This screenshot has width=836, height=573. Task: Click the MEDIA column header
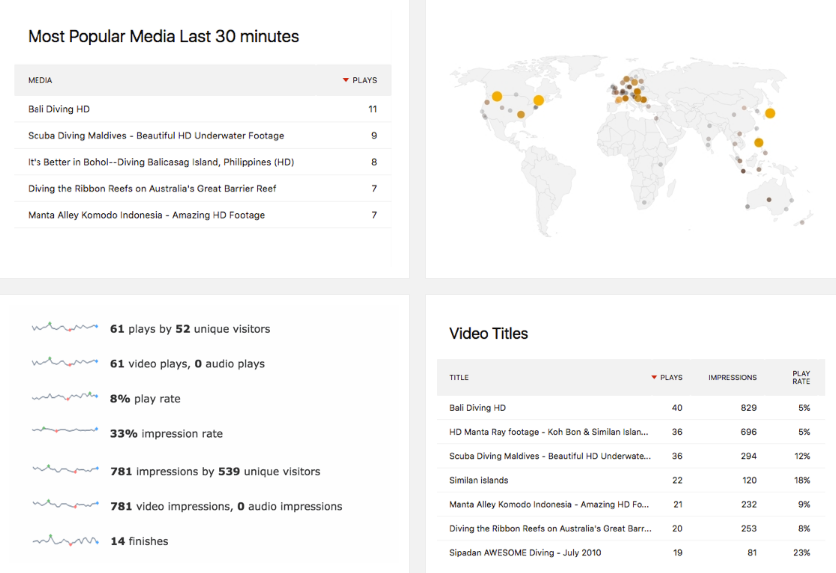(40, 80)
